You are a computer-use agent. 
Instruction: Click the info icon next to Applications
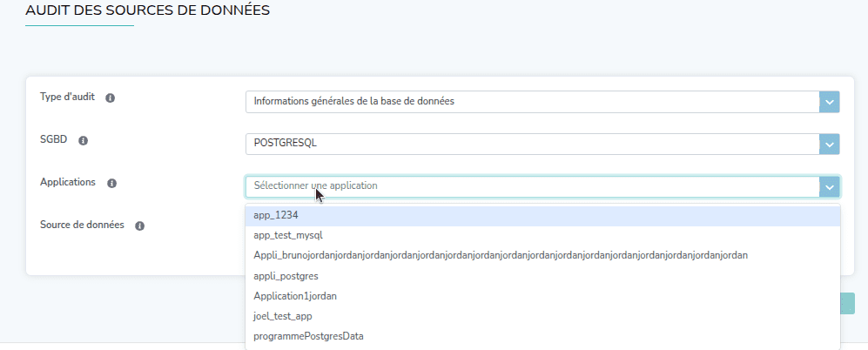coord(112,183)
